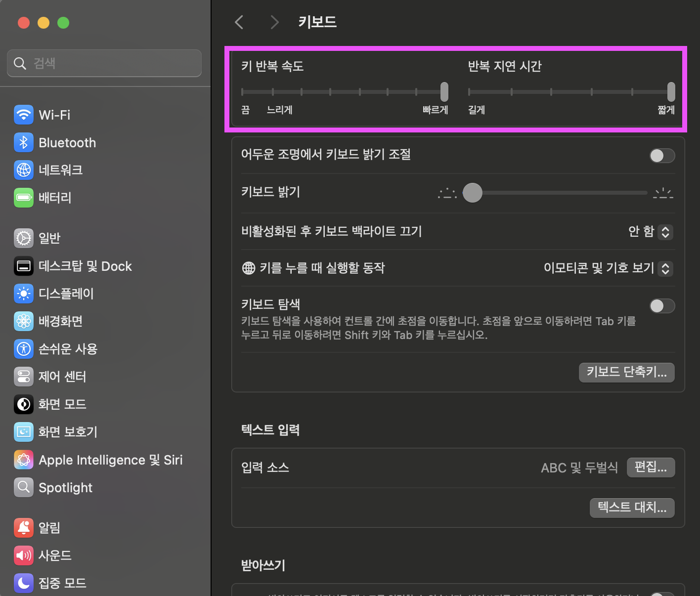The height and width of the screenshot is (596, 700).
Task: Select the Wi-Fi sidebar label
Action: [54, 115]
